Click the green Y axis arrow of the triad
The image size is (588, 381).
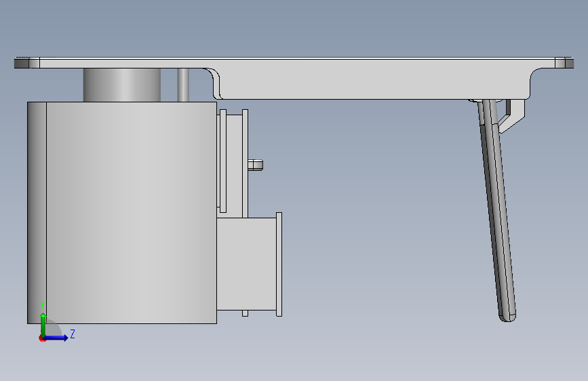coord(43,324)
